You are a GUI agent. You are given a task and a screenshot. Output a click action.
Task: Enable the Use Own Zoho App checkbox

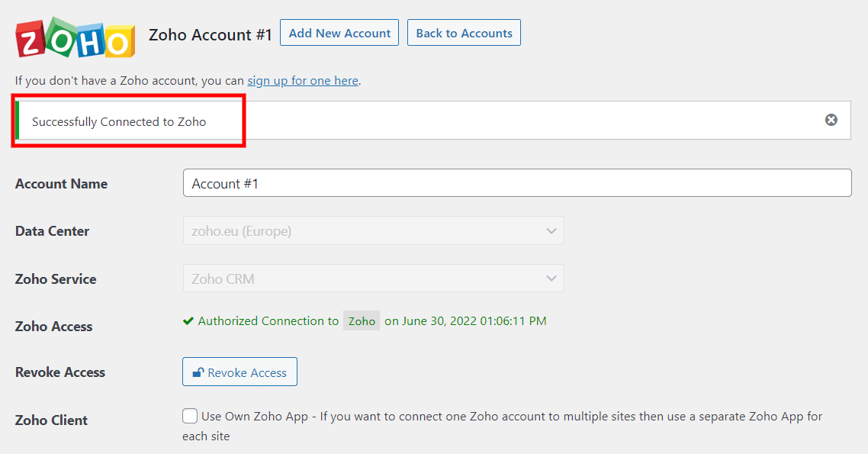click(189, 415)
